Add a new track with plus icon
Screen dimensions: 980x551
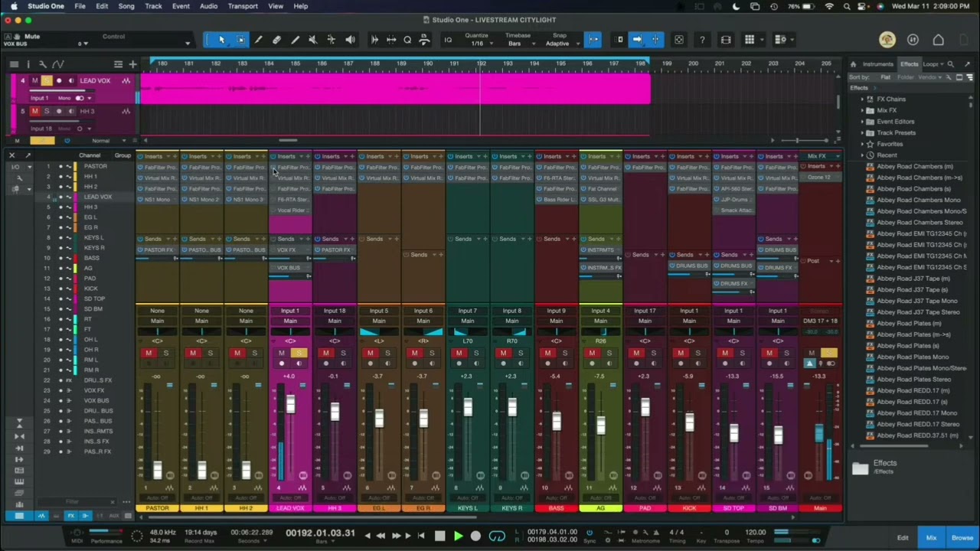132,64
